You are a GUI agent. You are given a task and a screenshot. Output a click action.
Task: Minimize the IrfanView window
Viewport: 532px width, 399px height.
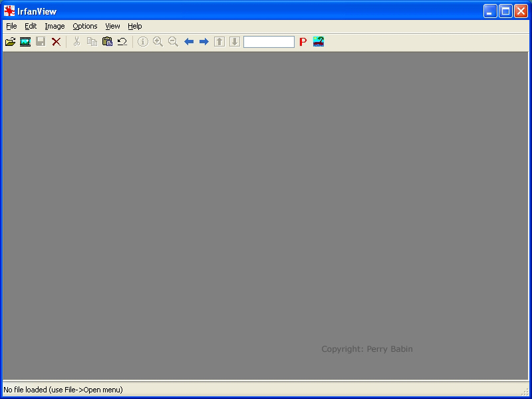(x=490, y=11)
